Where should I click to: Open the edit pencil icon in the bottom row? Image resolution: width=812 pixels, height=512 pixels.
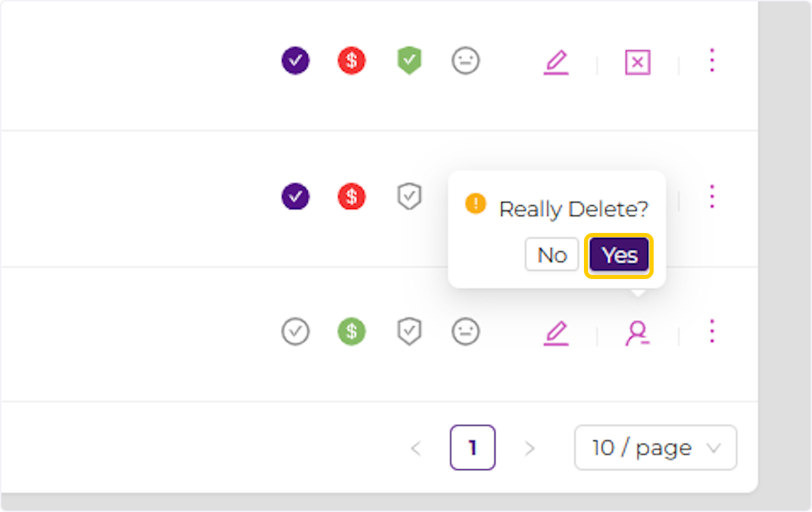pyautogui.click(x=556, y=332)
